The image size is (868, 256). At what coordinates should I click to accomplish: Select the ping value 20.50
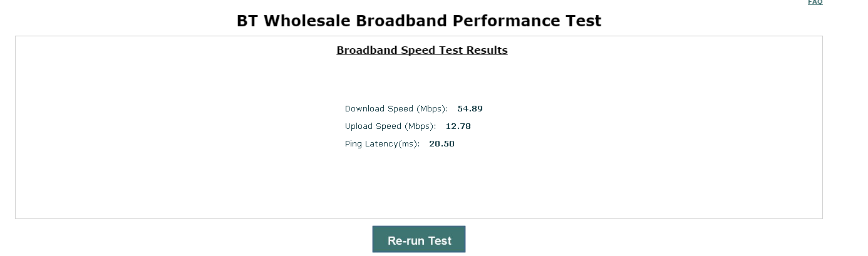442,144
